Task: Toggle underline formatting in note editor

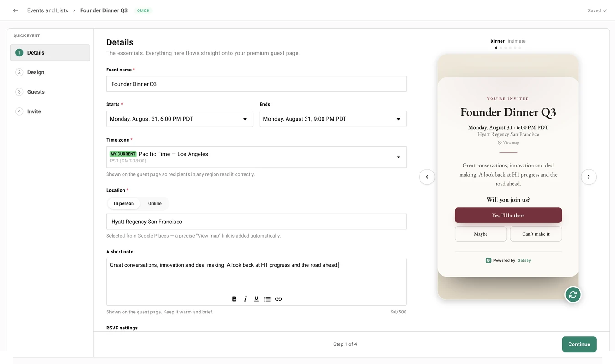Action: [256, 299]
